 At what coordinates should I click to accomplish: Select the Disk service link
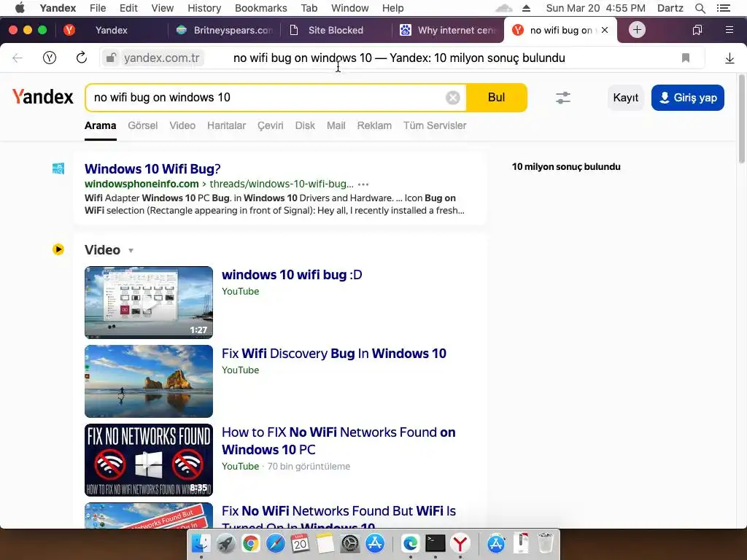[305, 125]
